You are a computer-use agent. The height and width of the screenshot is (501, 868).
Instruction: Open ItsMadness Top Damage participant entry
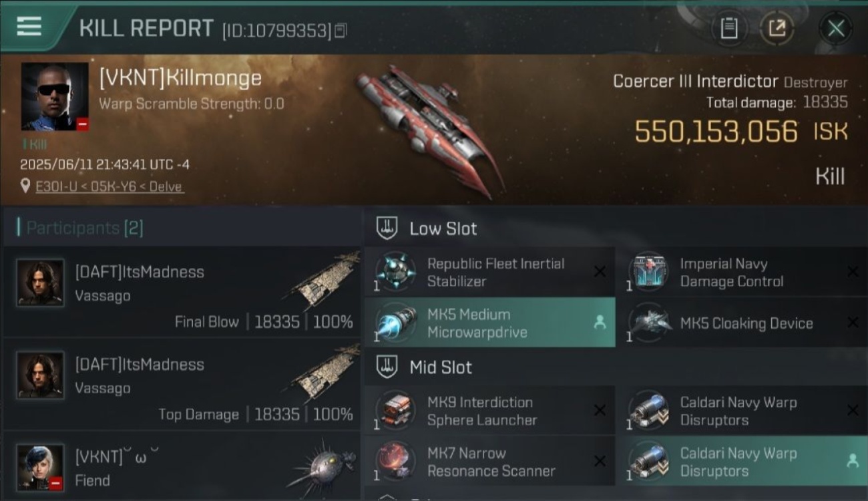coord(182,385)
